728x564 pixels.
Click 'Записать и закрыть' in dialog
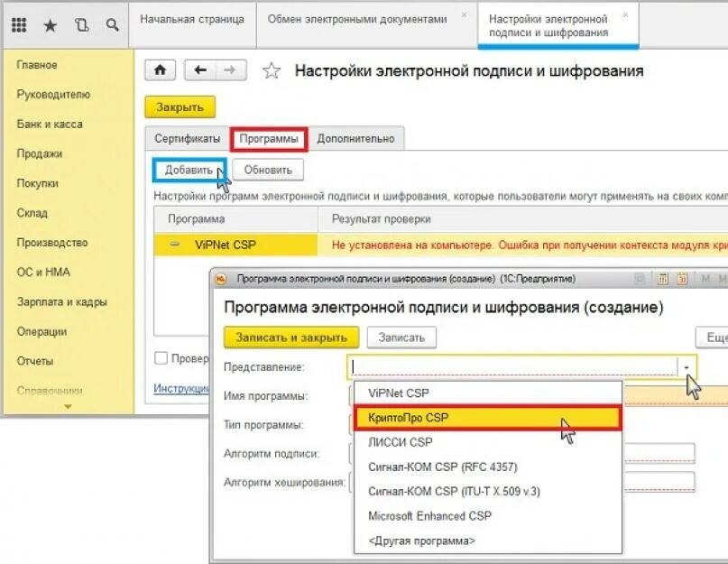[x=291, y=337]
